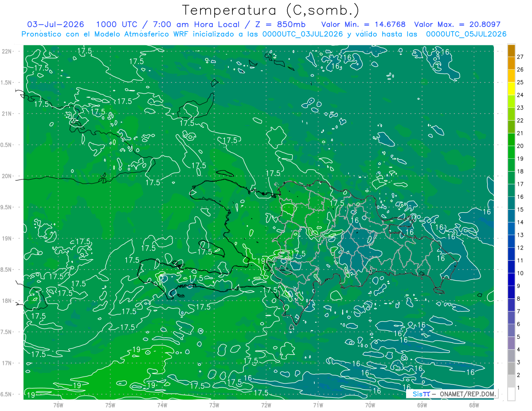Select the date "03-Jul-2026" in header

55,24
